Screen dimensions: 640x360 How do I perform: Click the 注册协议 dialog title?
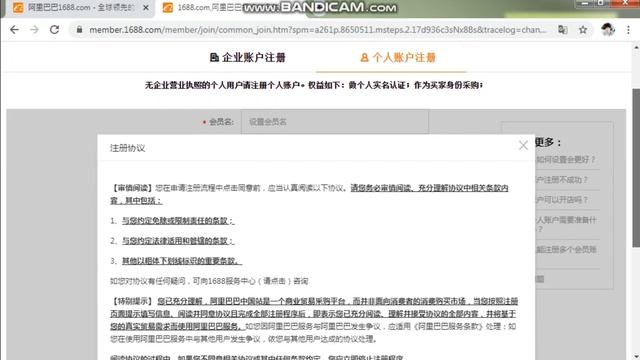point(127,148)
